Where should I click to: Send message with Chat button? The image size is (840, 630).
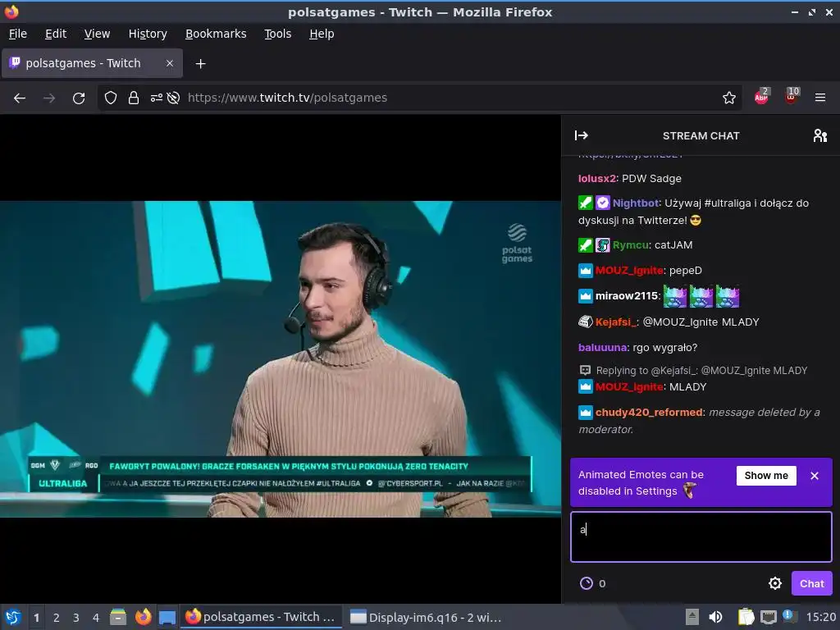[811, 583]
